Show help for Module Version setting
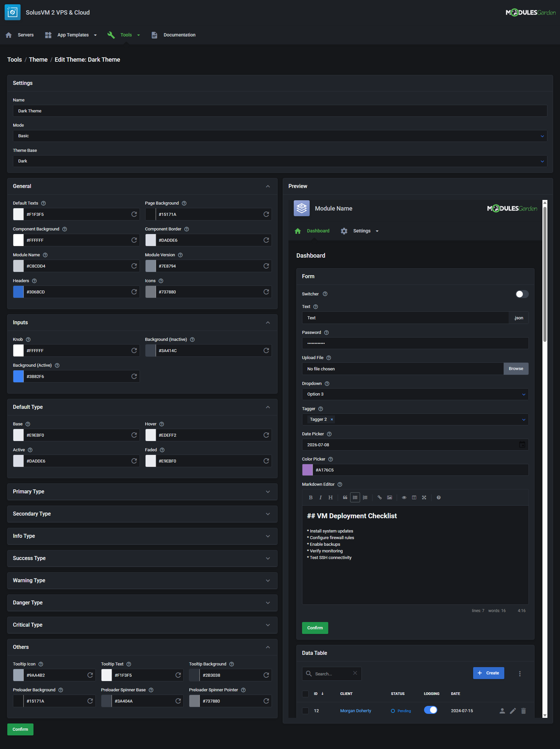 (x=180, y=255)
